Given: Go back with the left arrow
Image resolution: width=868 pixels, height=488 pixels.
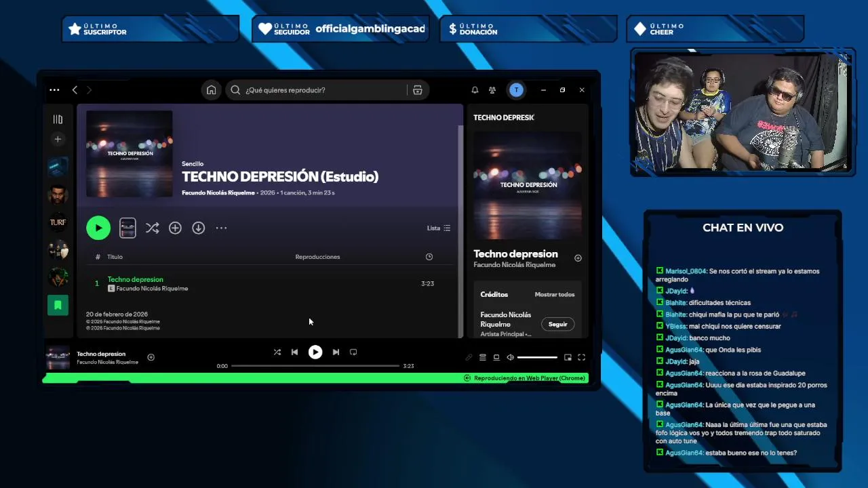Looking at the screenshot, I should [x=75, y=90].
